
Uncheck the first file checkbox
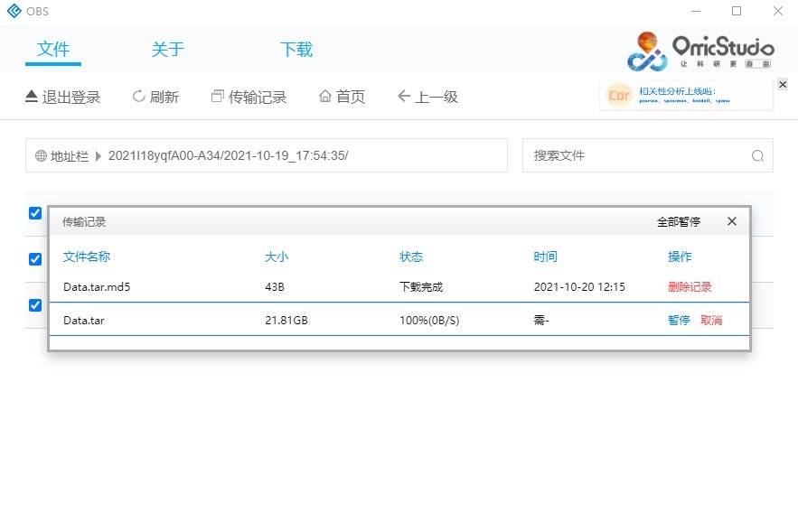[35, 213]
